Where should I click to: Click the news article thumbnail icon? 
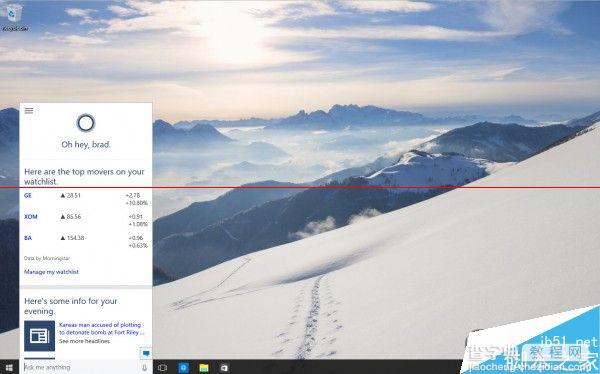click(x=39, y=336)
